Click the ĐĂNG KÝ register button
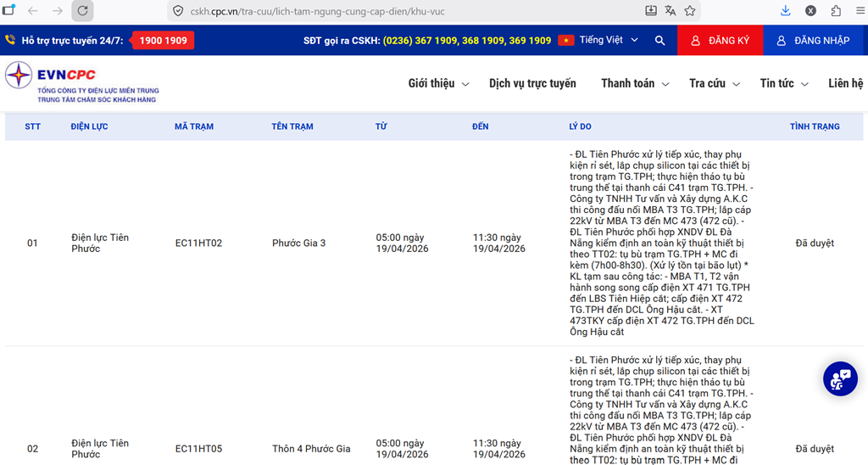Image resolution: width=868 pixels, height=465 pixels. pyautogui.click(x=720, y=41)
